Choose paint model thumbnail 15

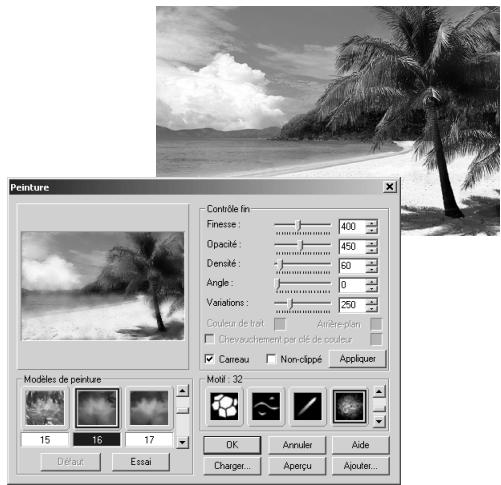[45, 408]
